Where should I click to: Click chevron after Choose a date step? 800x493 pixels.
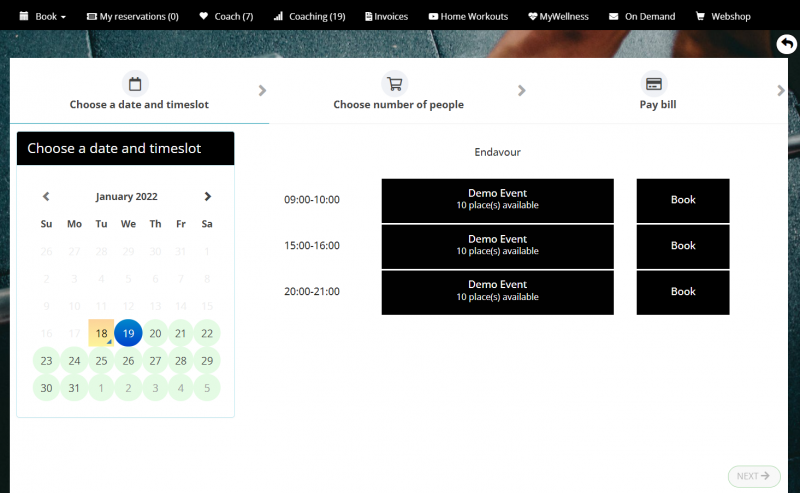[262, 91]
